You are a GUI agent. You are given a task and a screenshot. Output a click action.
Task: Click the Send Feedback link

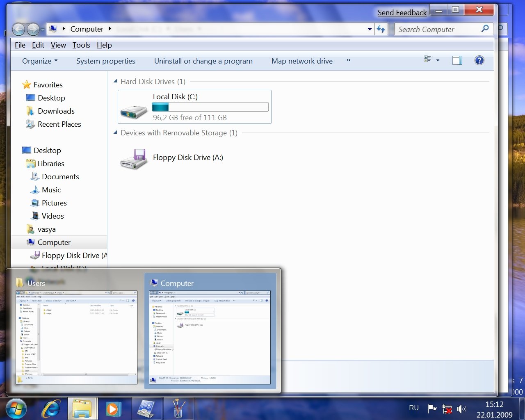[x=402, y=12]
